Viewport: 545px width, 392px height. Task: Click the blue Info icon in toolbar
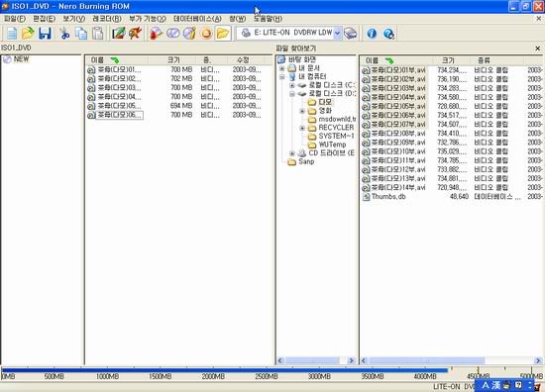click(372, 34)
